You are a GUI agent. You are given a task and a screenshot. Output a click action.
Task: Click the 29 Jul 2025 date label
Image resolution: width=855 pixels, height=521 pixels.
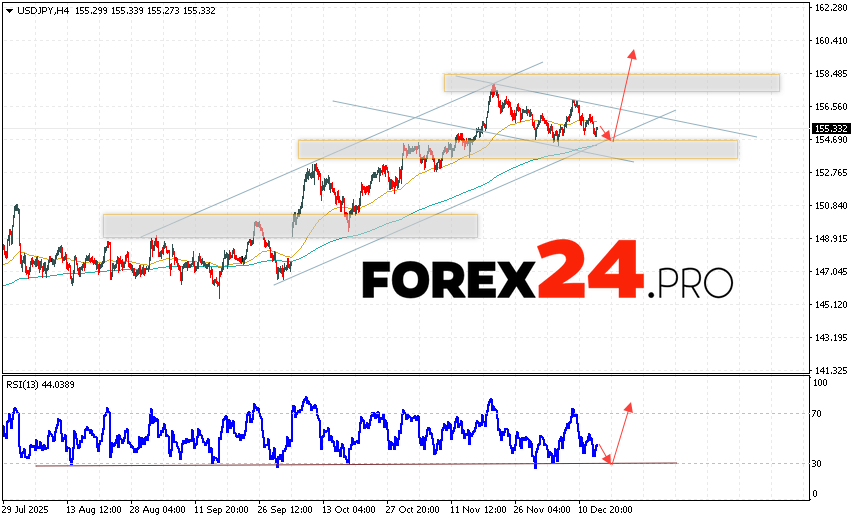(26, 509)
